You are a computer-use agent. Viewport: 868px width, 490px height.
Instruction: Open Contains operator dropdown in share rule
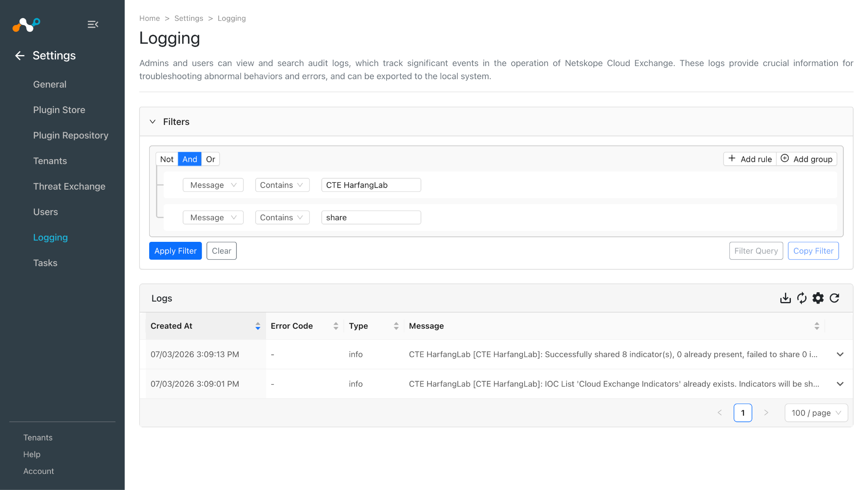pyautogui.click(x=282, y=218)
